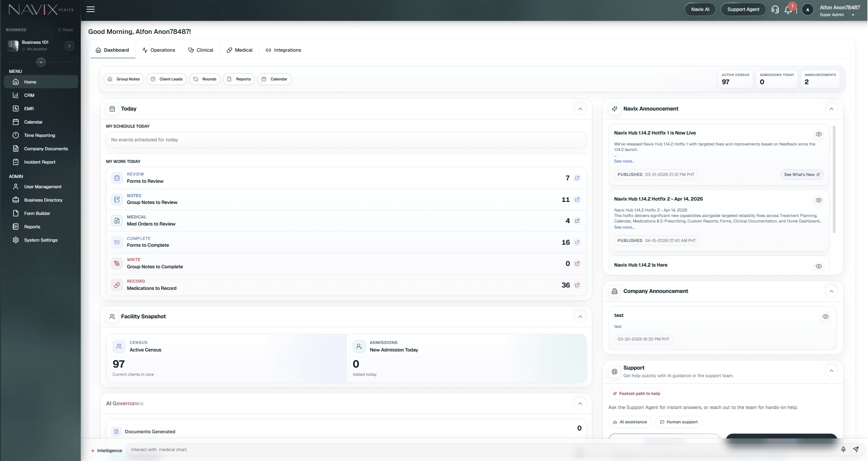Viewport: 868px width, 461px height.
Task: Click the round chevron below business selector
Action: click(x=41, y=62)
